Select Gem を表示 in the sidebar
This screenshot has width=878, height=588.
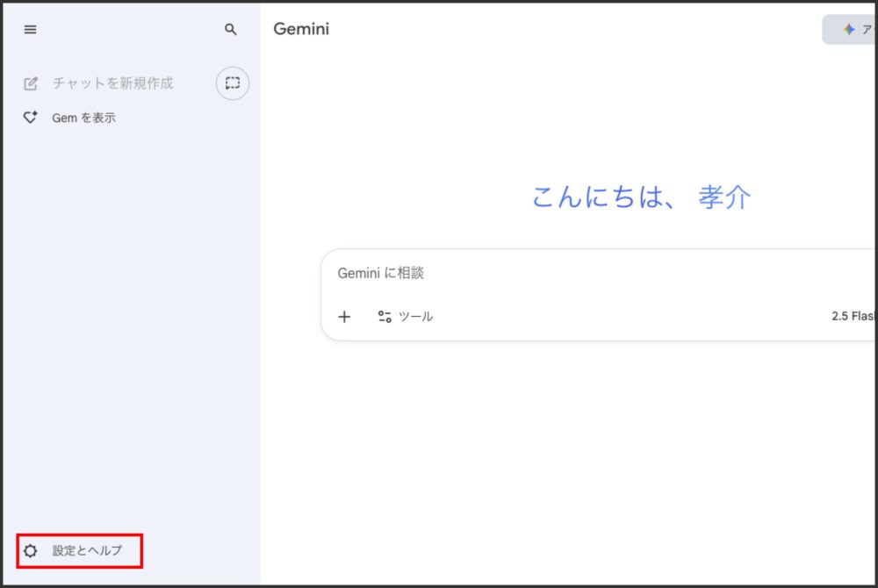pos(83,118)
